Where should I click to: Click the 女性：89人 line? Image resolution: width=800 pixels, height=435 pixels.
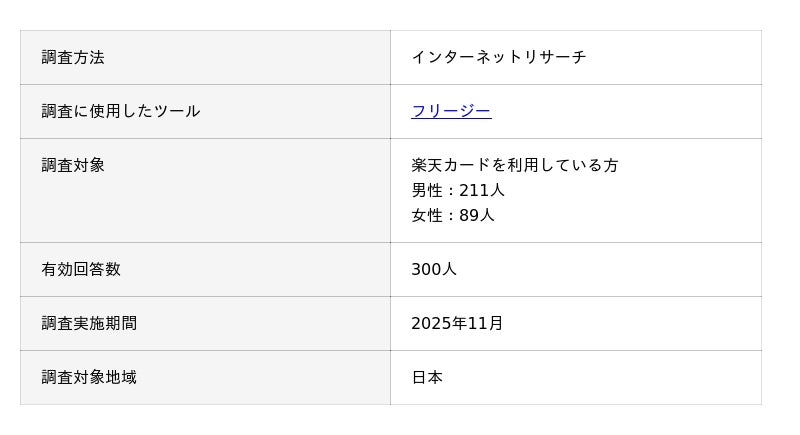(452, 215)
